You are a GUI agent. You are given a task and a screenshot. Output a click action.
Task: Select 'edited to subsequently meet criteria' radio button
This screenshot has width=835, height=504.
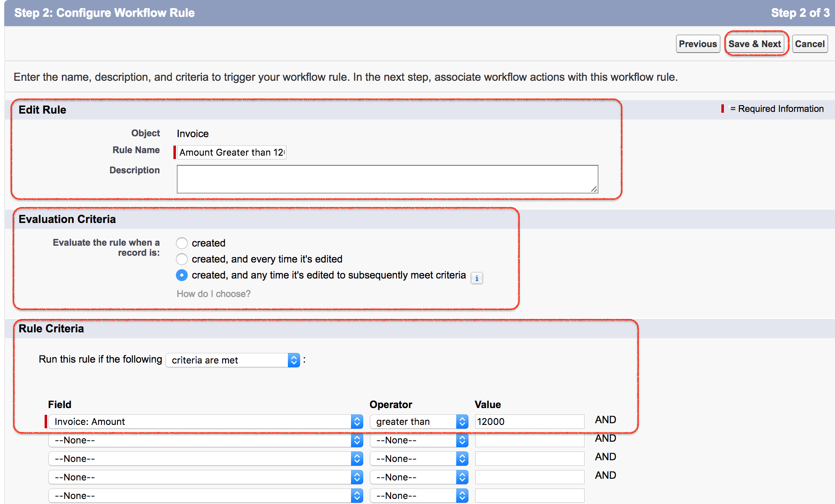pyautogui.click(x=182, y=275)
